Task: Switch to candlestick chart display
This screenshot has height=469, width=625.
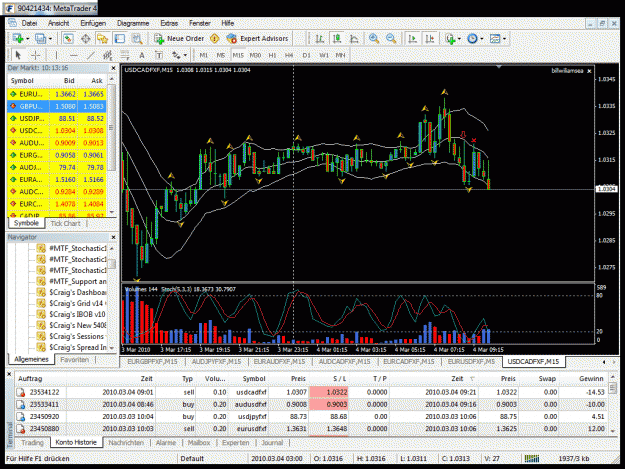Action: coord(337,39)
